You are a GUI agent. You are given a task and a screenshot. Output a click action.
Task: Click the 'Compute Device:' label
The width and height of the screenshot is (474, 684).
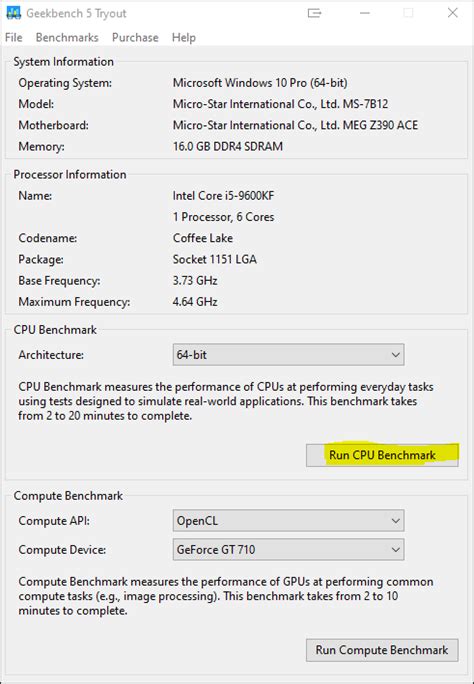(62, 550)
